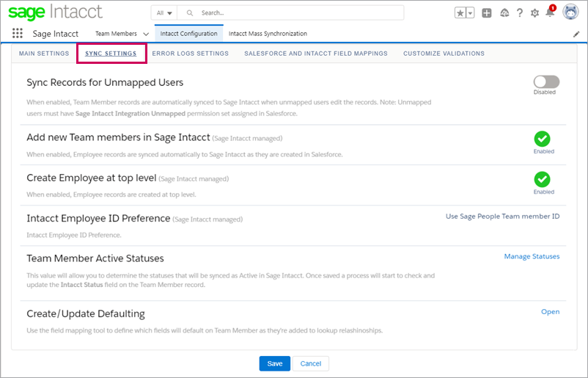
Task: Click Enabled checkmark for Add new Team members
Action: pos(543,139)
